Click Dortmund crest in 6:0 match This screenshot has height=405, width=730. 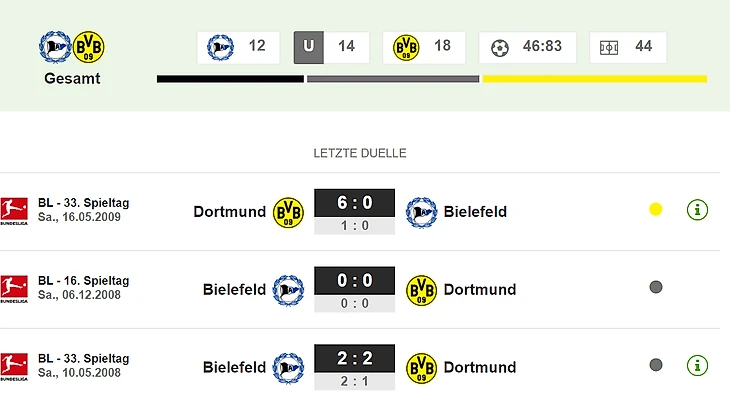click(x=288, y=212)
